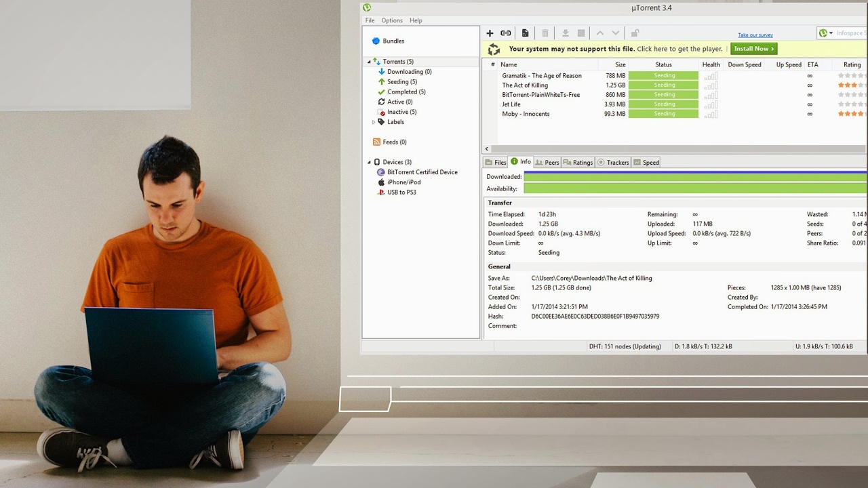868x488 pixels.
Task: Follow the Take our survey link
Action: pos(755,35)
